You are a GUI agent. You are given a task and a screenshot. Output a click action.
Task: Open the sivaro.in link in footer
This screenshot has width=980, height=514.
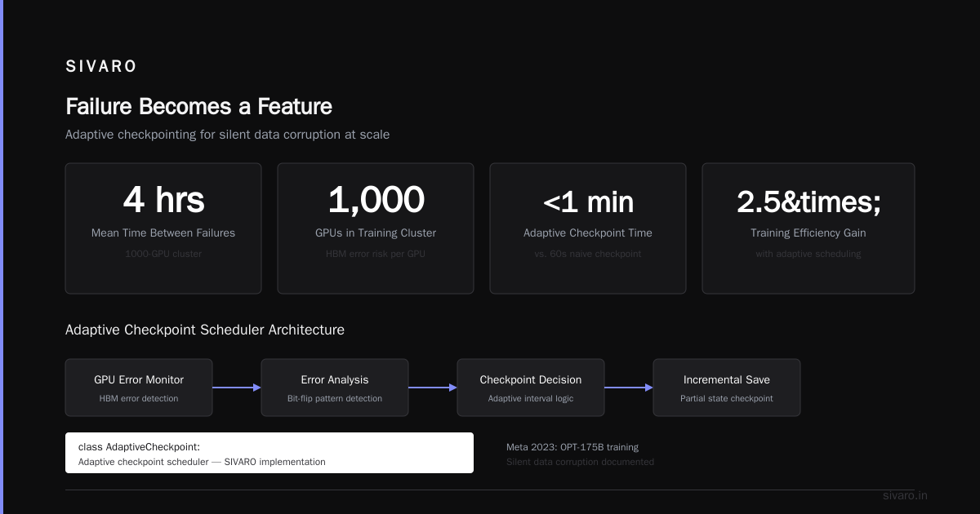pyautogui.click(x=905, y=495)
